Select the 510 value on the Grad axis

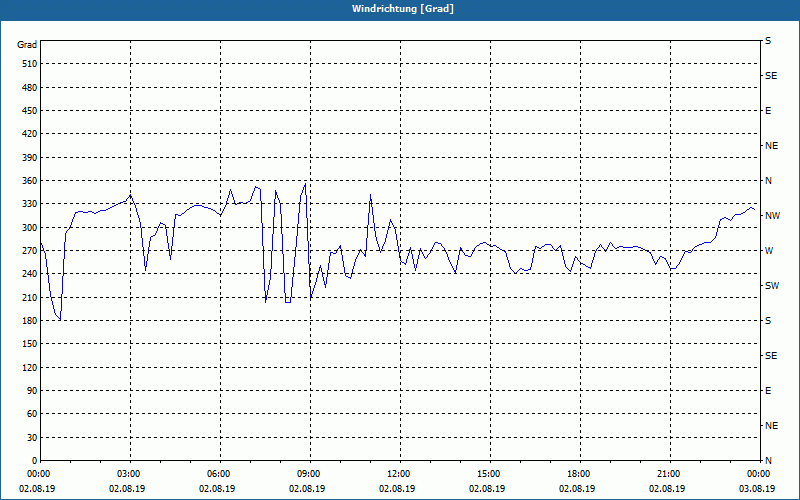[30, 64]
